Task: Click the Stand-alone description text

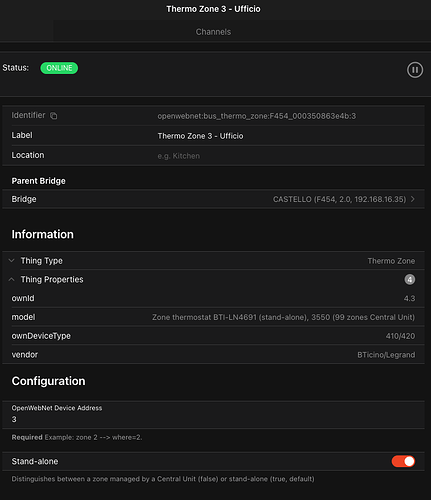Action: (163, 479)
